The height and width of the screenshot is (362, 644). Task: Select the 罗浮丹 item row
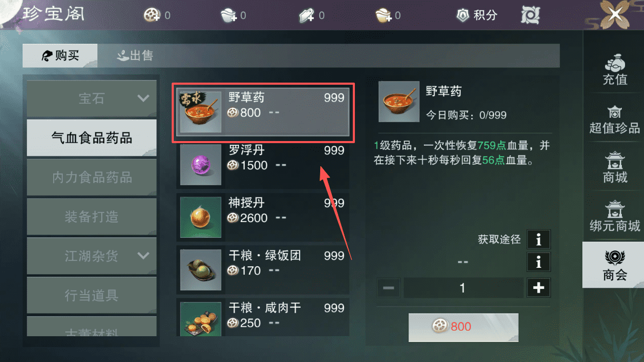pyautogui.click(x=263, y=165)
